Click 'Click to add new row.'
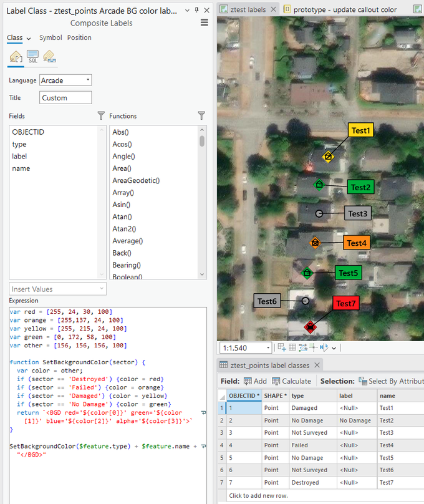The height and width of the screenshot is (504, 424). (258, 496)
